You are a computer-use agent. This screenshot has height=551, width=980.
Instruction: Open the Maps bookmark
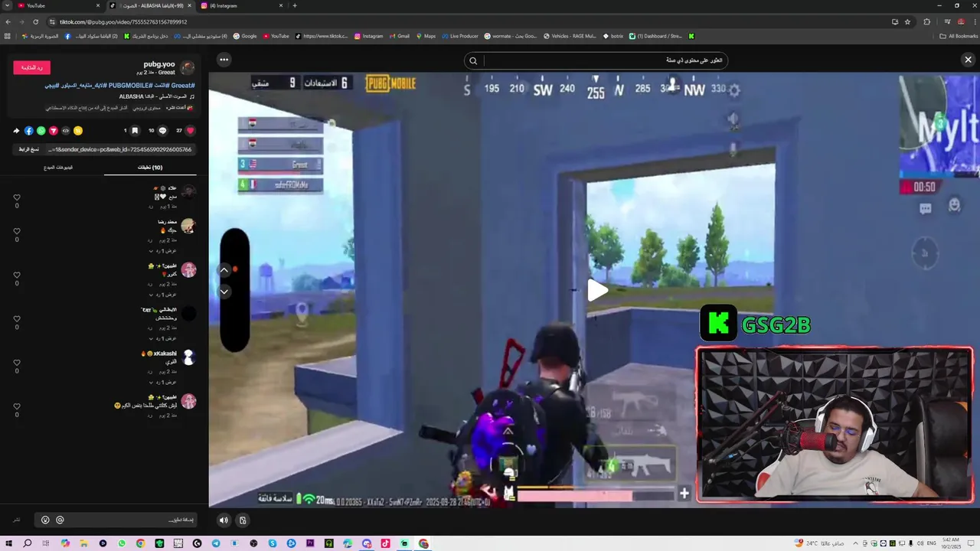pyautogui.click(x=425, y=36)
